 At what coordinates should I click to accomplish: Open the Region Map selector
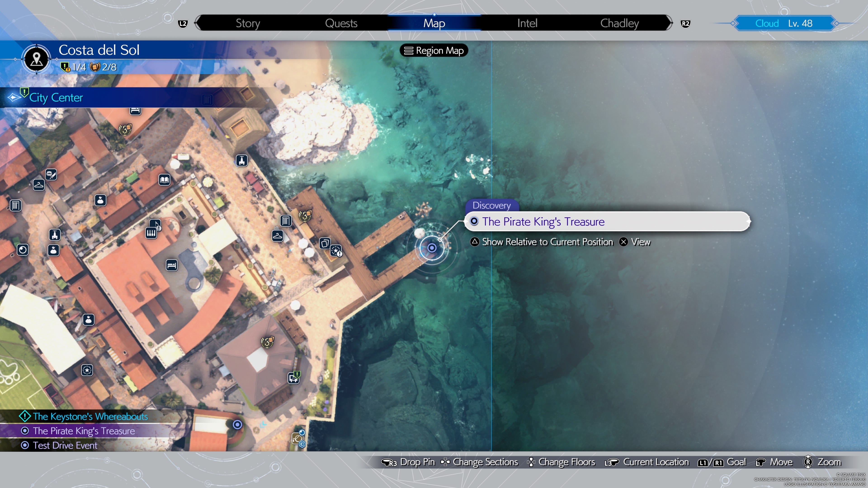(x=434, y=51)
